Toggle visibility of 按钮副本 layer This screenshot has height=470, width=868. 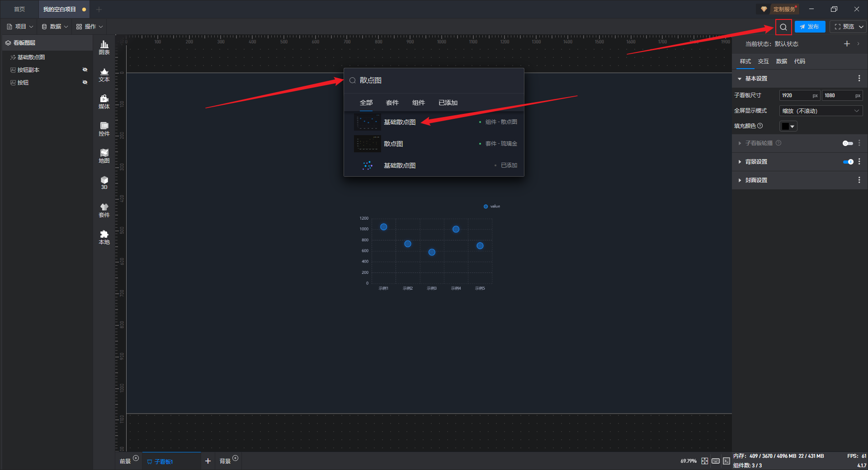[85, 70]
